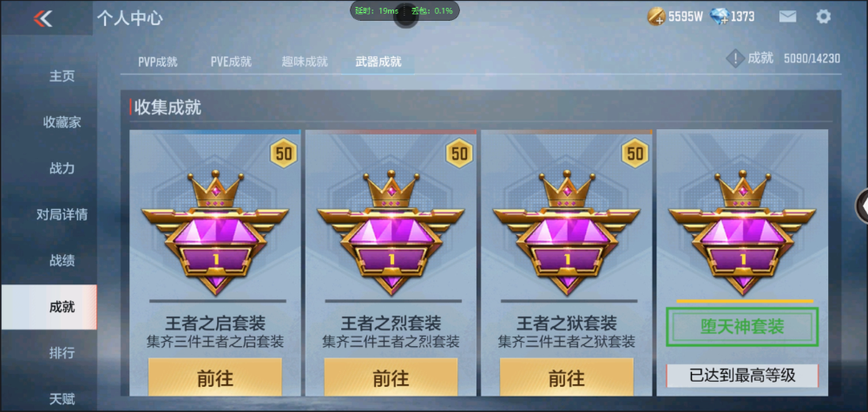Add gold coins via coin icon
The height and width of the screenshot is (412, 868).
coord(656,16)
